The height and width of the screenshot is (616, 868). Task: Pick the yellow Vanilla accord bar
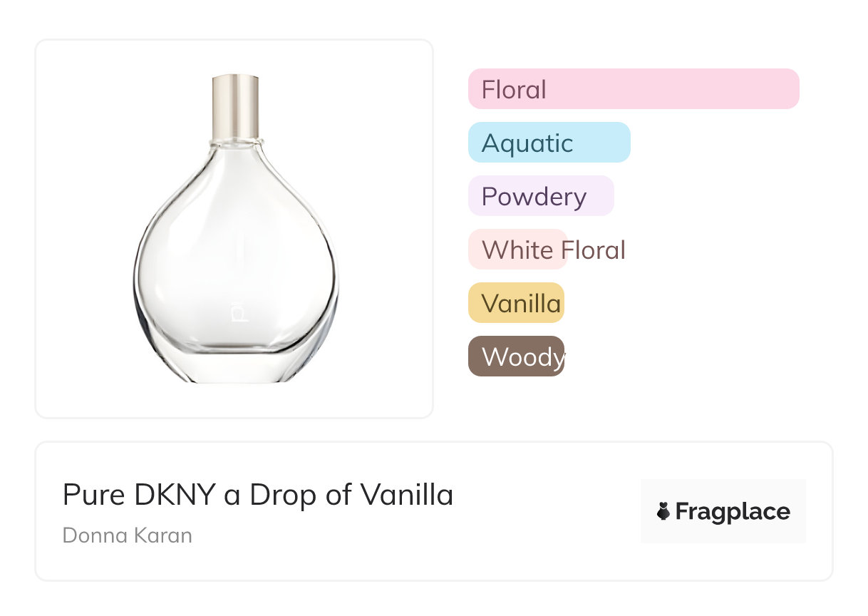coord(516,303)
